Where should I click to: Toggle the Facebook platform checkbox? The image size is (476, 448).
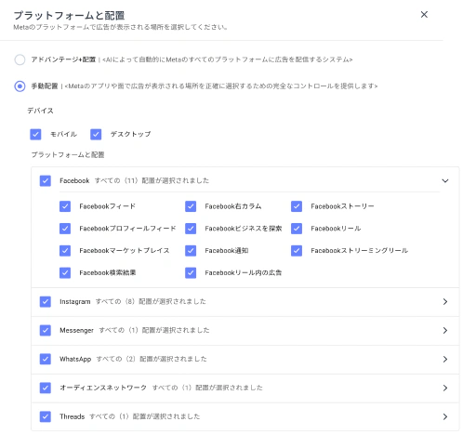coord(46,181)
